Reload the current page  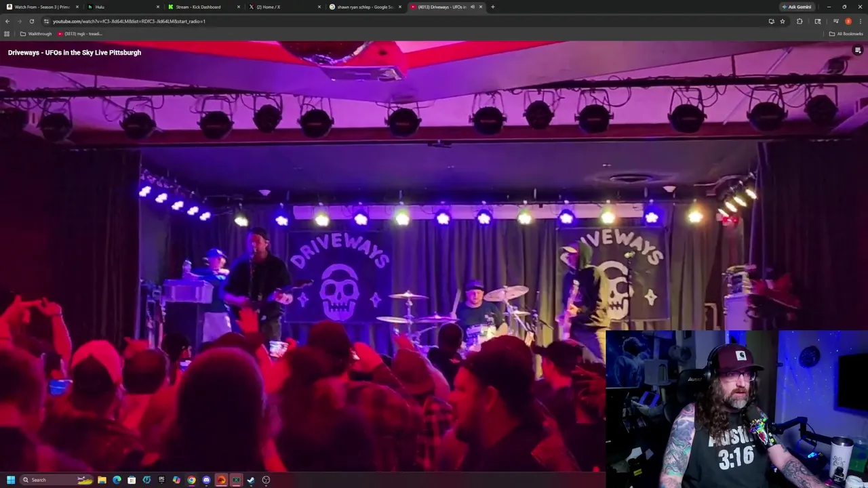click(x=31, y=21)
